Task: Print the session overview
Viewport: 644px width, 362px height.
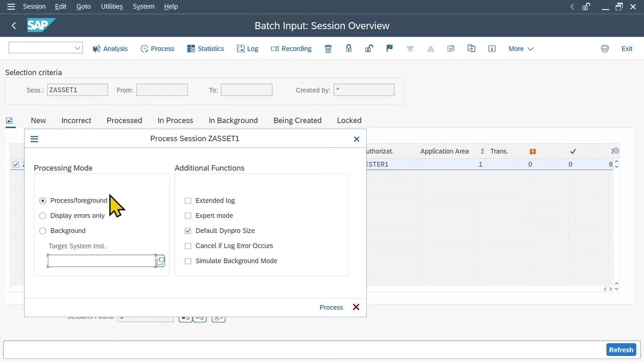Action: click(x=605, y=48)
